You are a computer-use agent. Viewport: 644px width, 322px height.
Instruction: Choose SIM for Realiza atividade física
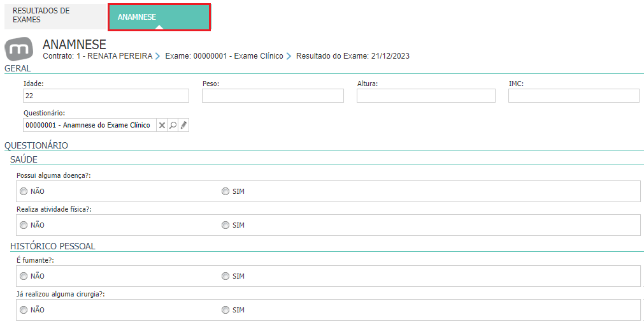pos(225,225)
